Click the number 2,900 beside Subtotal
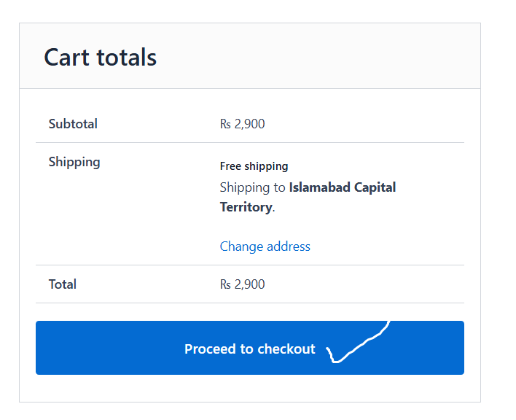This screenshot has width=516, height=420. tap(249, 124)
